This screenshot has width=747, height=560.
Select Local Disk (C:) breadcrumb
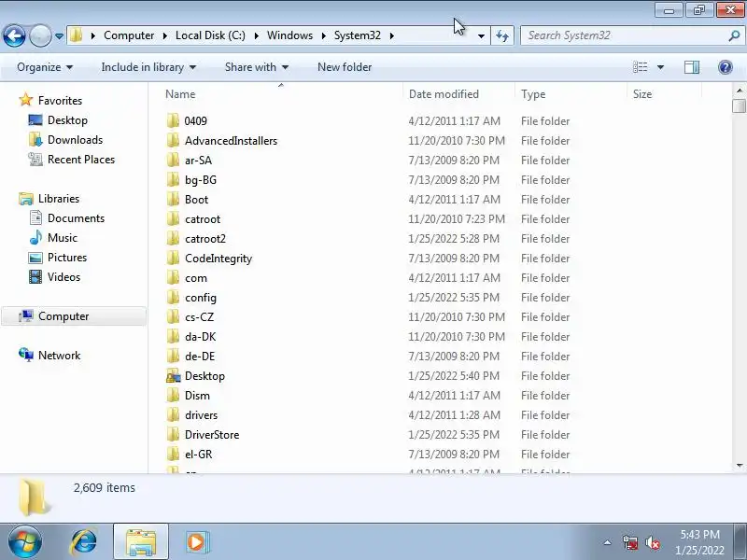pos(210,35)
